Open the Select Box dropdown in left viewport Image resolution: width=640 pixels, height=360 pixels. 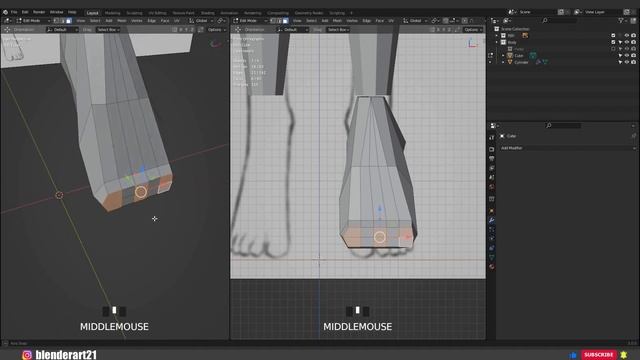[x=108, y=29]
